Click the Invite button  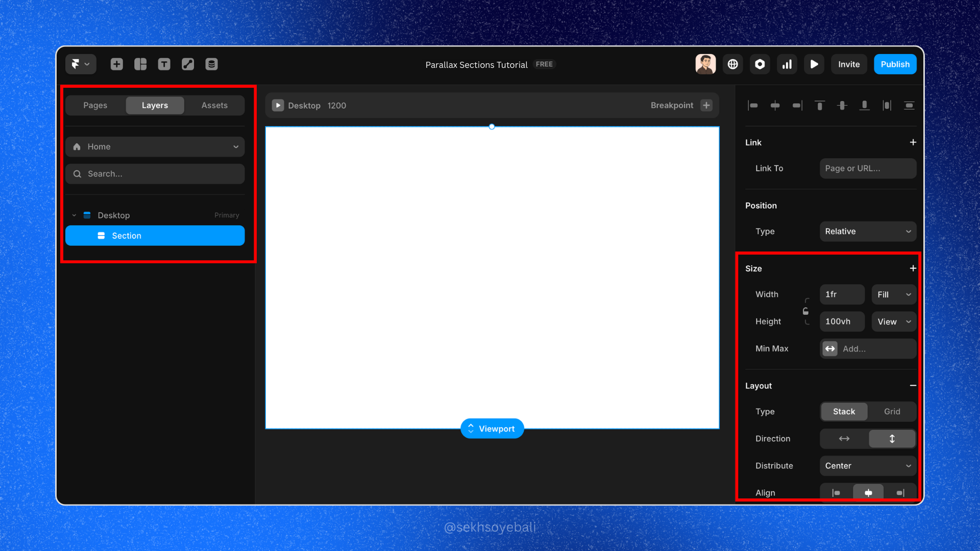[849, 64]
